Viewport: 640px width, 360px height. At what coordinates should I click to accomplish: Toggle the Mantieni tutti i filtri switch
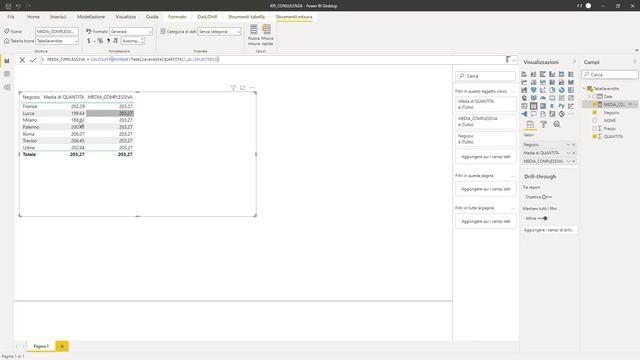coord(542,218)
